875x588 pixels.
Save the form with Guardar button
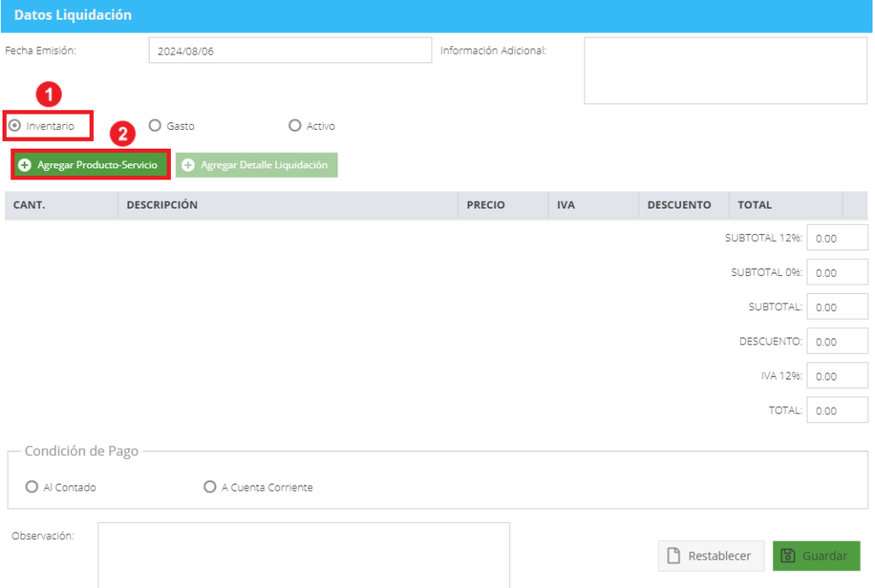(816, 556)
